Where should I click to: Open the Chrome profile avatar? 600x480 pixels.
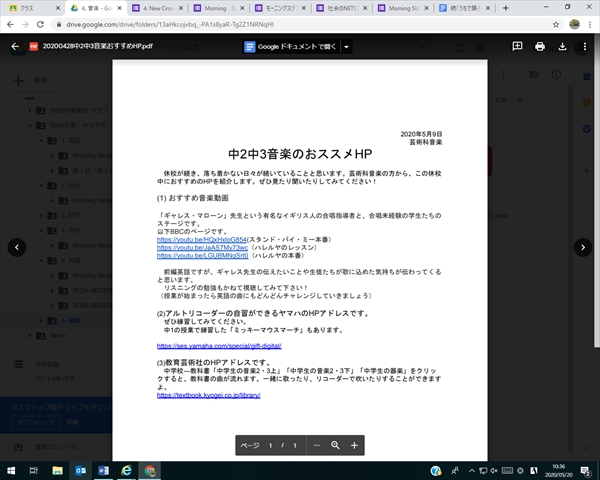point(574,24)
